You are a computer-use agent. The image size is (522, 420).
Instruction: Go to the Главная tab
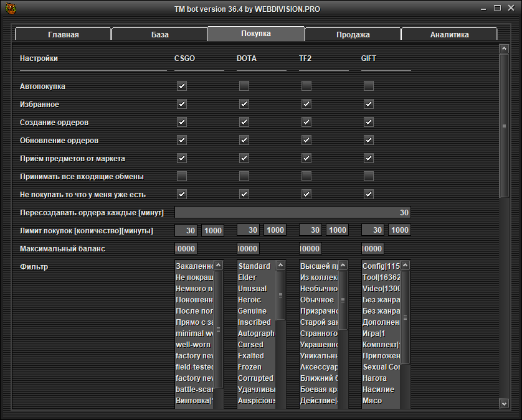click(x=63, y=34)
